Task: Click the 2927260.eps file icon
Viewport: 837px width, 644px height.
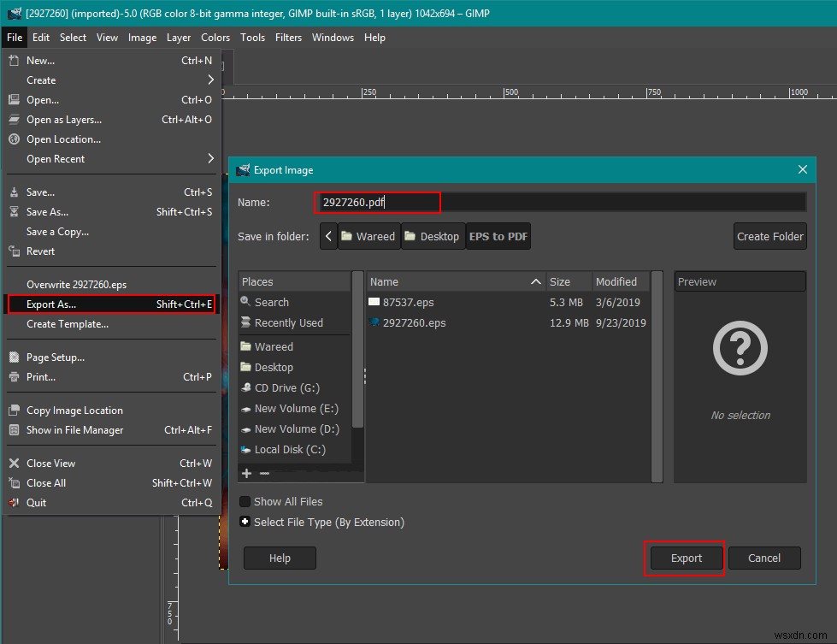Action: 374,322
